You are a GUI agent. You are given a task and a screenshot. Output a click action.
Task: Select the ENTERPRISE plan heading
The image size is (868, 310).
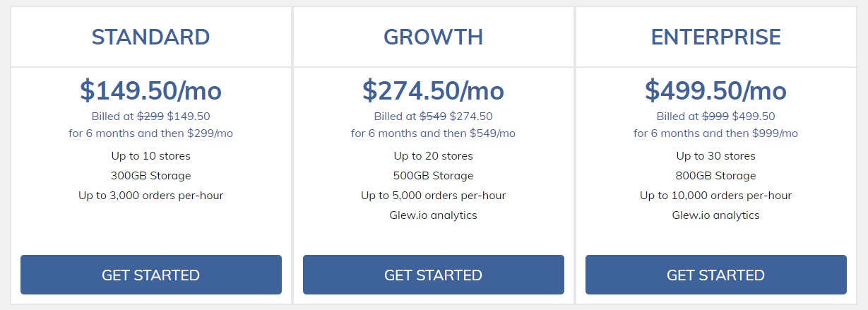click(716, 37)
